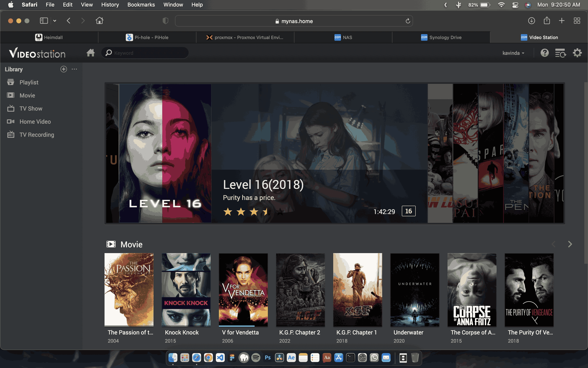Image resolution: width=588 pixels, height=368 pixels.
Task: Switch to the proxmox Virtual Environment tab
Action: (245, 37)
